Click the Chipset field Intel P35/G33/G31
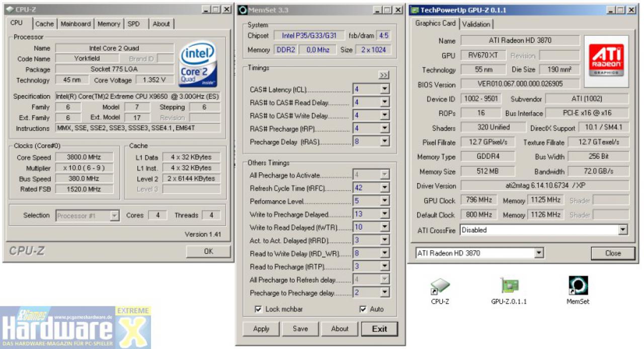Image resolution: width=644 pixels, height=349 pixels. (x=309, y=36)
